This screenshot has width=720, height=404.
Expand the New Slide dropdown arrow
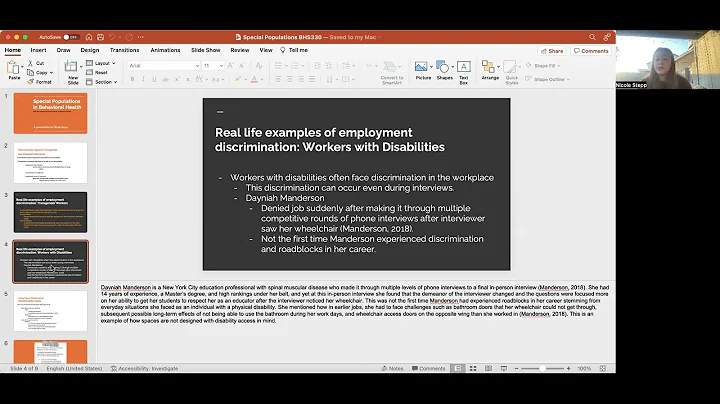(81, 67)
